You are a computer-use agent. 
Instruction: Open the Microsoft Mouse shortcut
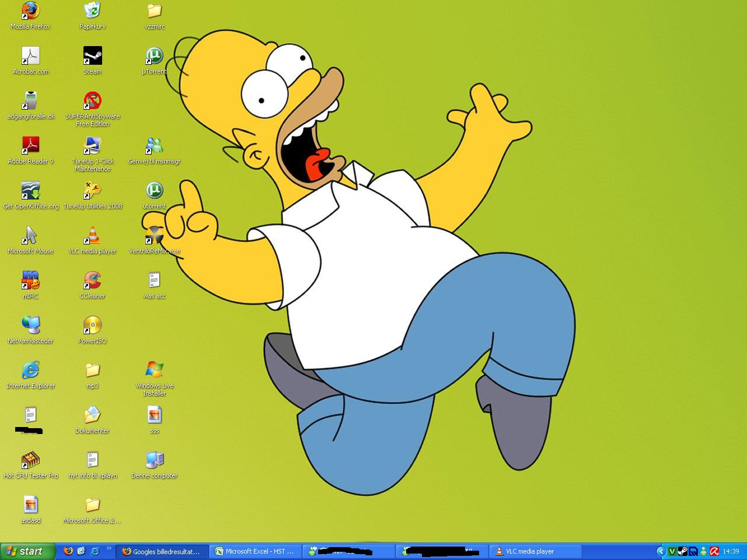30,240
